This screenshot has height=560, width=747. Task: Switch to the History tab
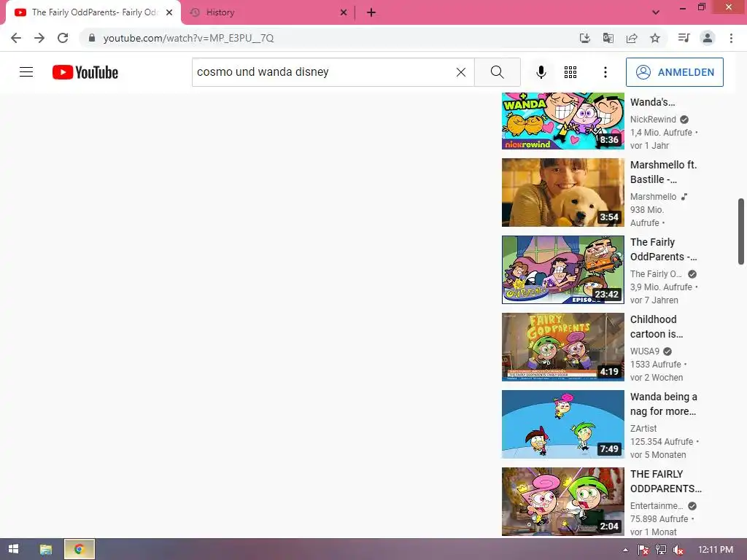[x=268, y=12]
